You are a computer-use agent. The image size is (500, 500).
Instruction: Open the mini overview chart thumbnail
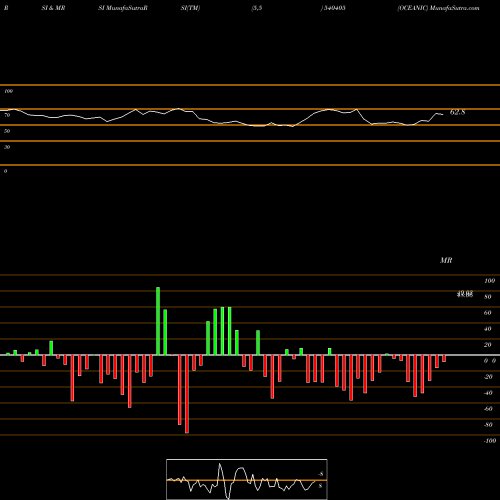point(247,479)
